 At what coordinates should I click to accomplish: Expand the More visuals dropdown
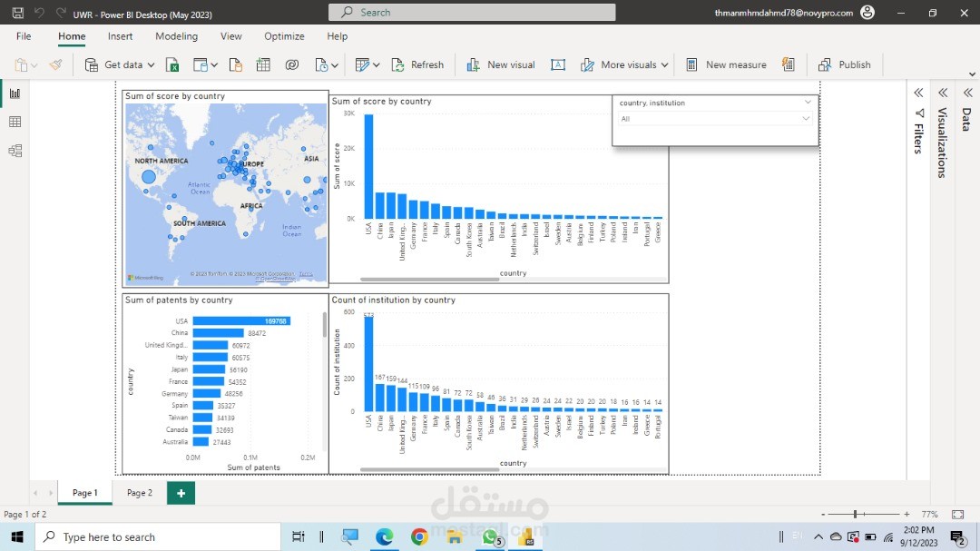664,65
